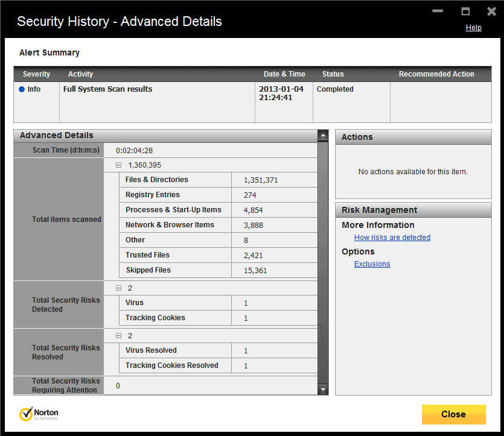Collapse the Total items scanned 1,360,395 group
This screenshot has width=504, height=436.
click(119, 165)
